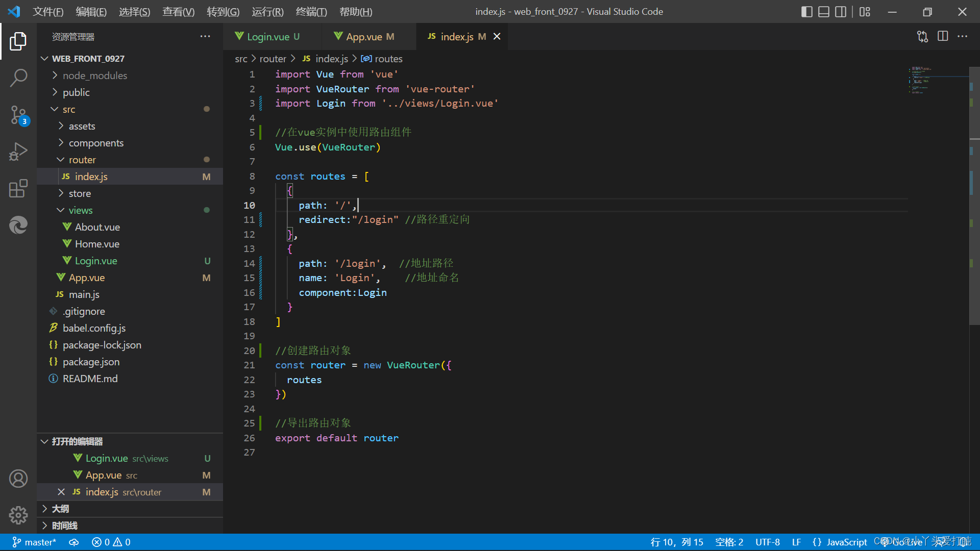Open package.json file
Viewport: 980px width, 551px height.
point(91,362)
